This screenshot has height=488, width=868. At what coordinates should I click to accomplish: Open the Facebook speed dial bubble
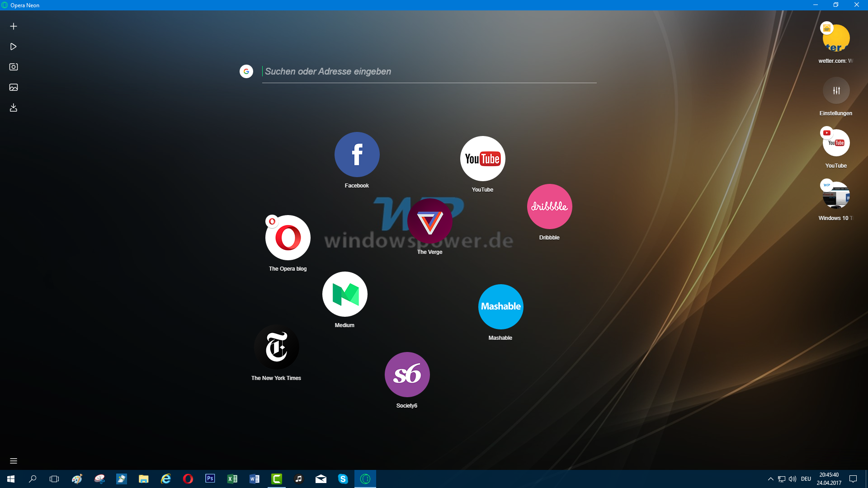pyautogui.click(x=357, y=155)
